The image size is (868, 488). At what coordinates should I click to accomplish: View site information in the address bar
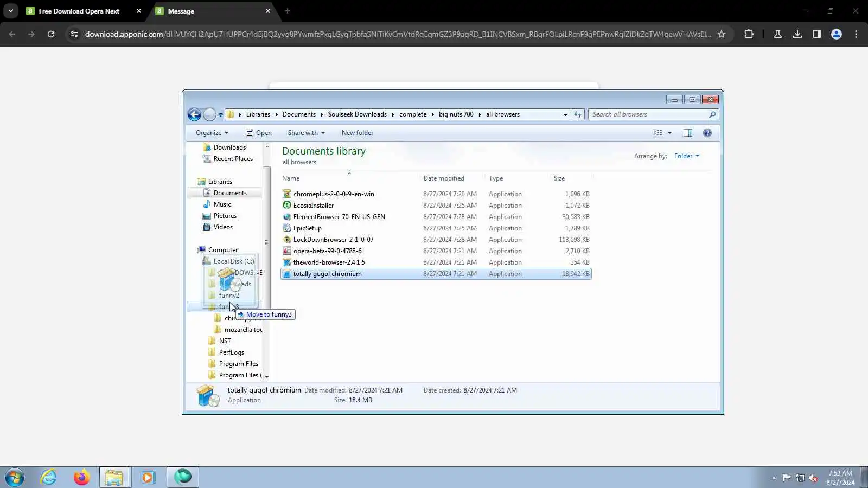(x=74, y=34)
